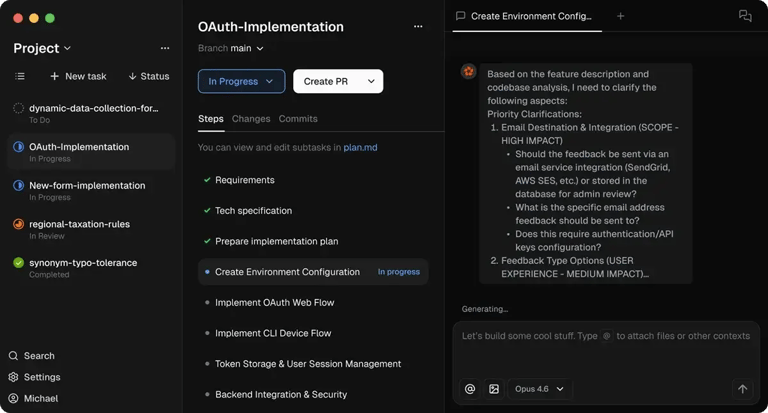
Task: Send the message with arrow button
Action: click(x=742, y=389)
